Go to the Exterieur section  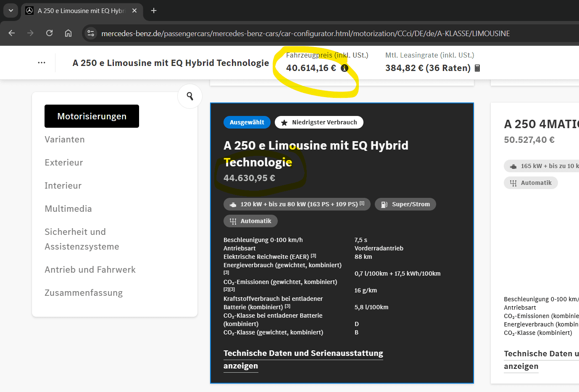[x=64, y=163]
